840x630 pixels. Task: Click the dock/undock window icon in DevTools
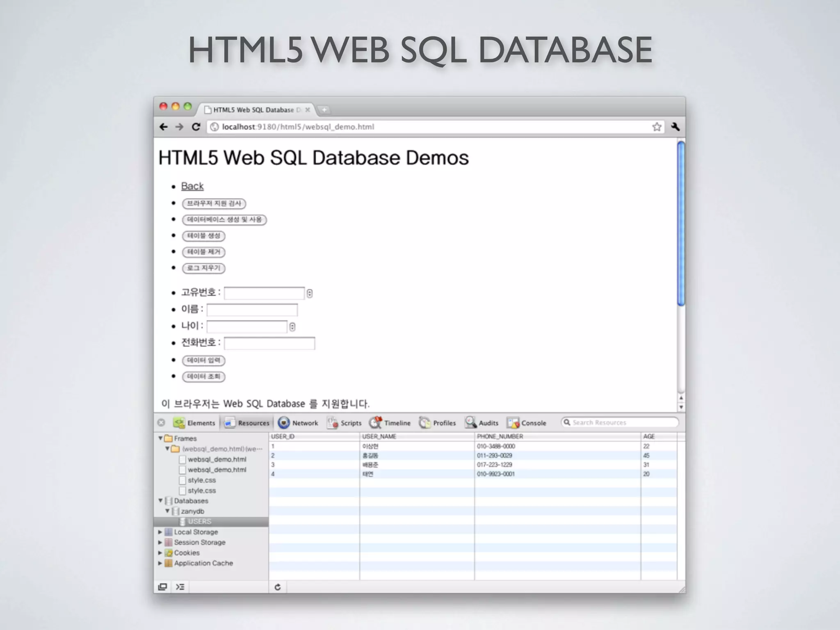162,587
